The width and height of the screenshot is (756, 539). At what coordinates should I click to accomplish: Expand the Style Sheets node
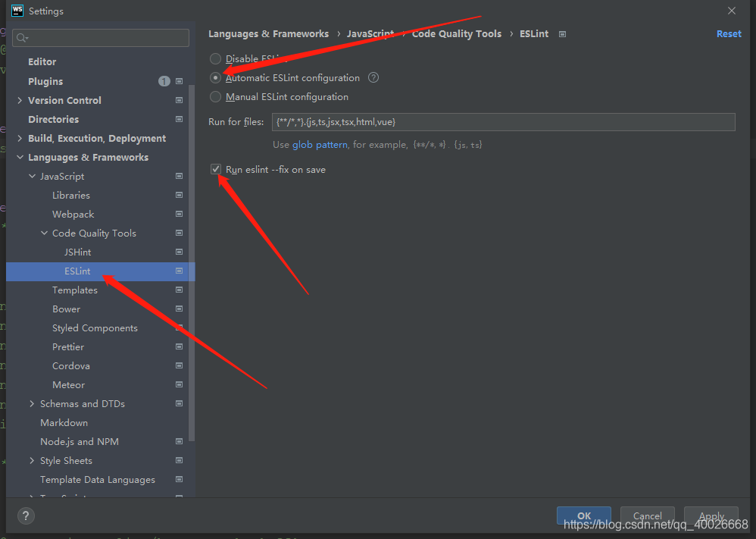click(x=32, y=460)
